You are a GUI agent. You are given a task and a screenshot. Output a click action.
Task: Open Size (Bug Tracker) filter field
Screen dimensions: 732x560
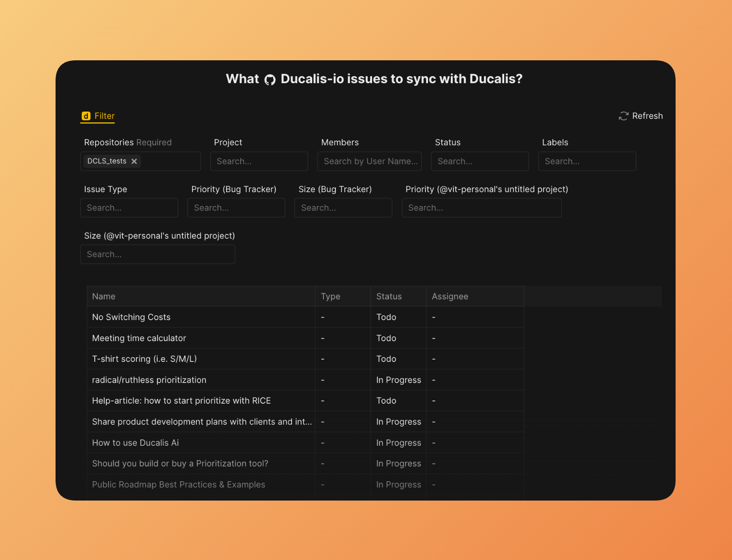[343, 208]
